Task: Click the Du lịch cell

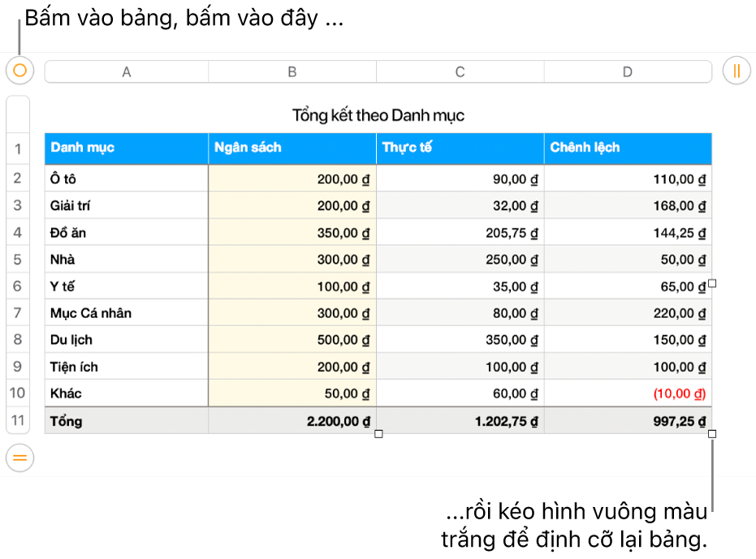Action: [127, 339]
